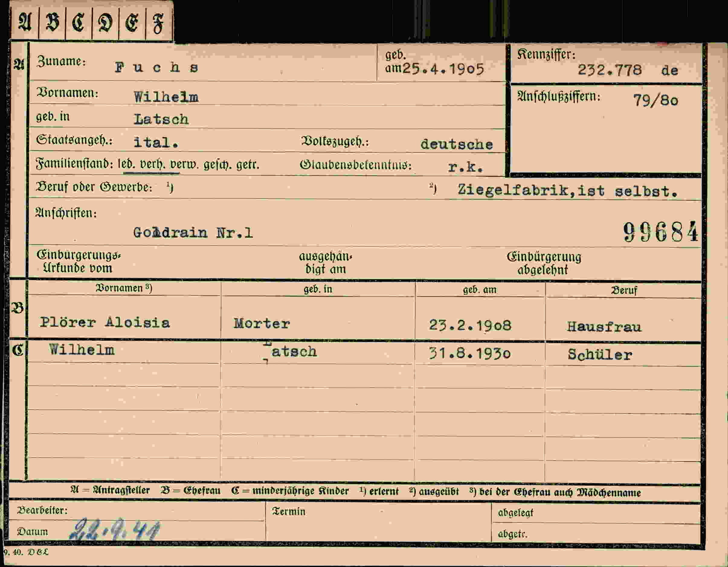The height and width of the screenshot is (567, 728).
Task: Select the birth date '25.4.1905'
Action: pos(443,69)
